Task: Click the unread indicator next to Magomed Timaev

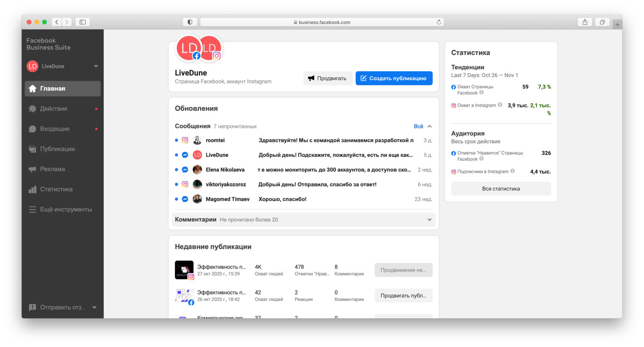Action: [x=176, y=199]
